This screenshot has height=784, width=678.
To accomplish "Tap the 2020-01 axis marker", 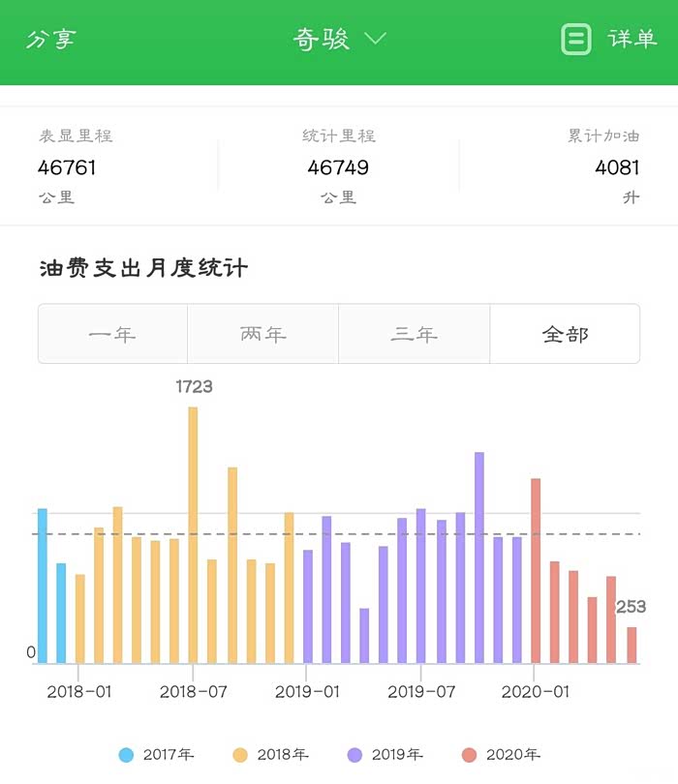I will coord(535,691).
